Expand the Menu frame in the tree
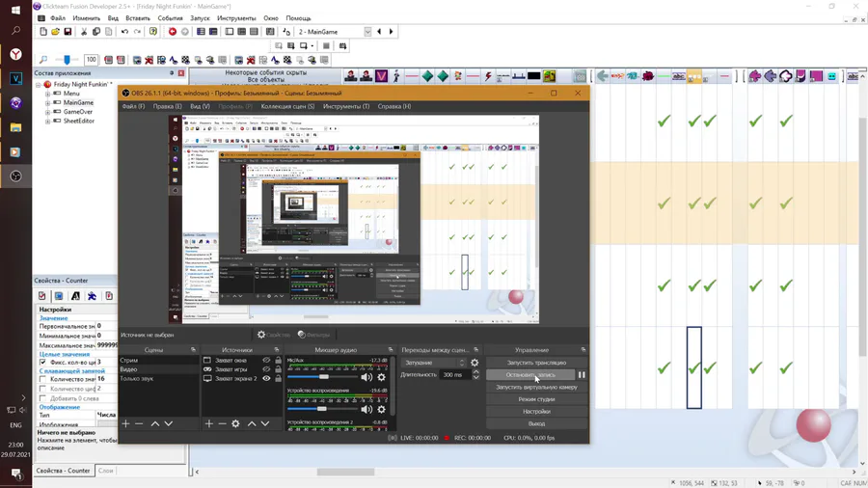 coord(47,95)
